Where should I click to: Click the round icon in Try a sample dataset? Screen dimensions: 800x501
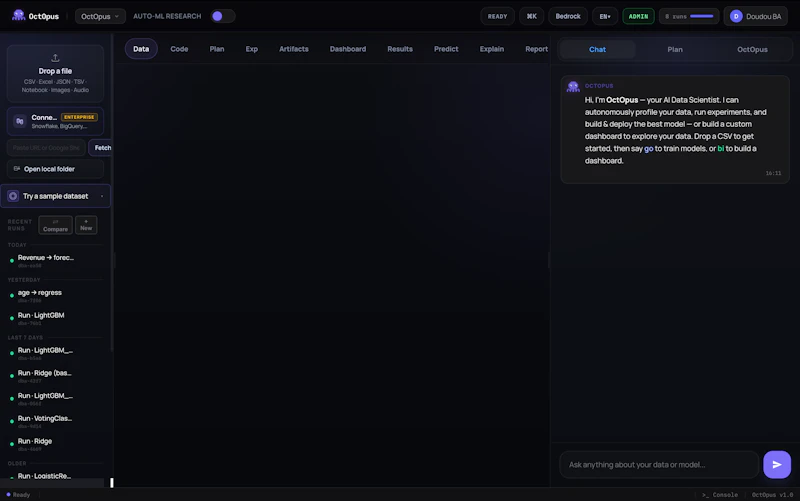coord(13,196)
